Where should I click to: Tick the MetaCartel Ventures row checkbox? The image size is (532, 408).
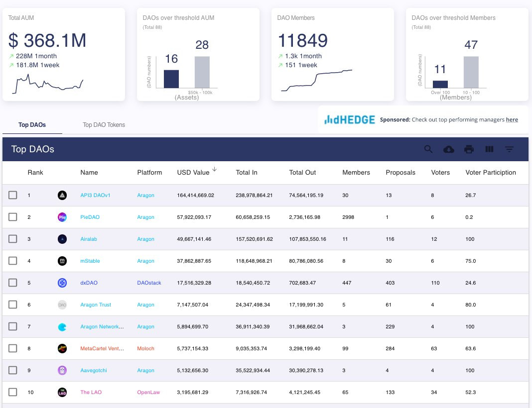[x=13, y=348]
